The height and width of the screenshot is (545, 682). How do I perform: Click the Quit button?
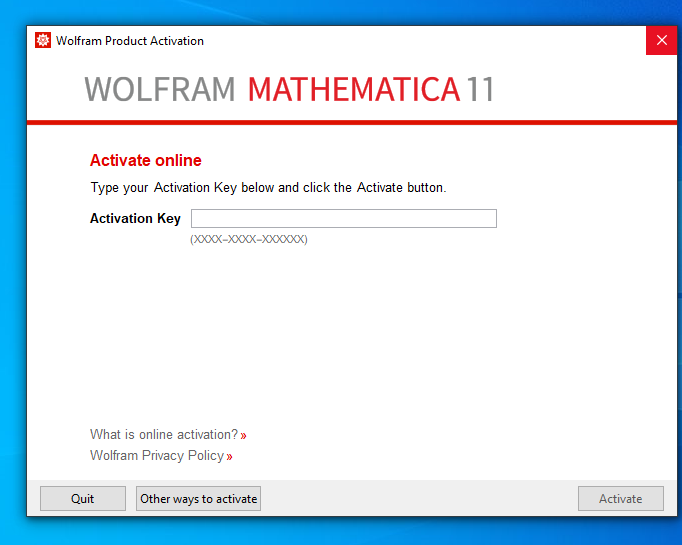83,498
